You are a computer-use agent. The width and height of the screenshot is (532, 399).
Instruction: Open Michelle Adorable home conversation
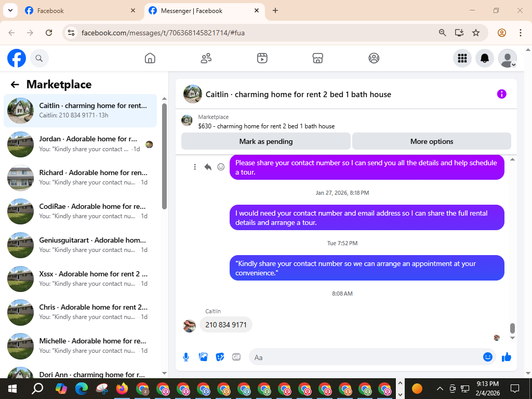pyautogui.click(x=81, y=346)
